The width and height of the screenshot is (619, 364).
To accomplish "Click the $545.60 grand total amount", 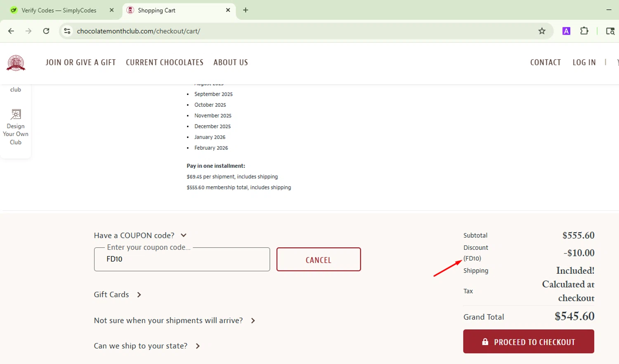I will point(574,316).
